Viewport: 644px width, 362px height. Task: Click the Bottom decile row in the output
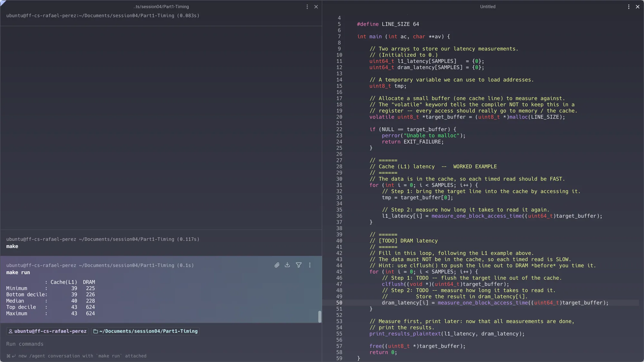pos(51,295)
